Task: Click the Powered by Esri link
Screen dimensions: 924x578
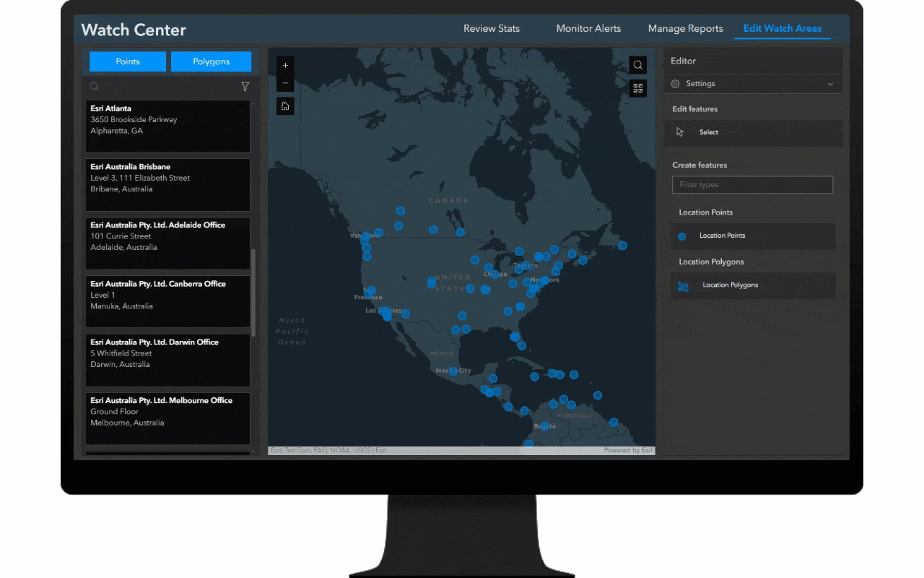Action: pos(629,450)
